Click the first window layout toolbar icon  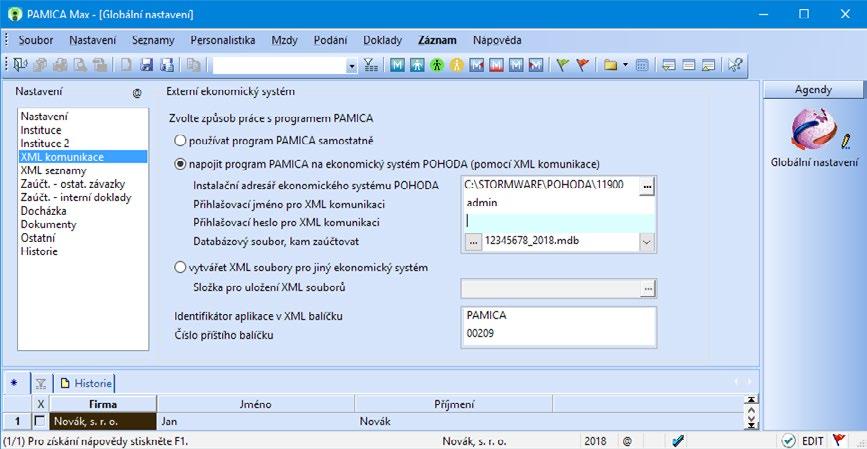tap(669, 65)
